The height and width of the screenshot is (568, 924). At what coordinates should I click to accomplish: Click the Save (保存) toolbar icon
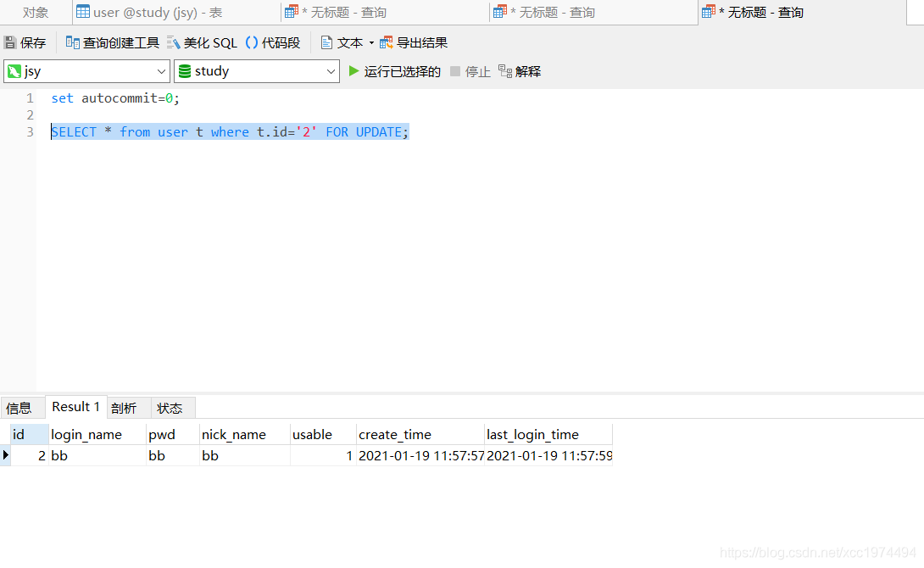pos(10,42)
